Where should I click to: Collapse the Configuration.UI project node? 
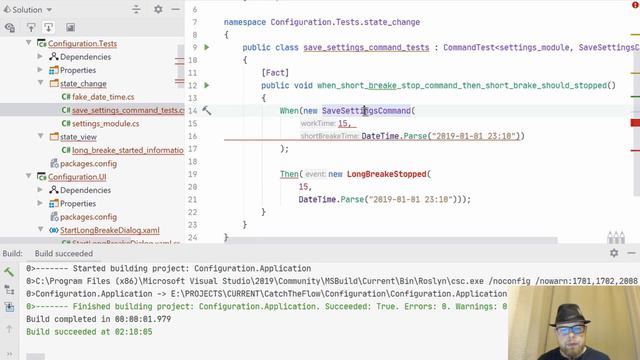29,176
